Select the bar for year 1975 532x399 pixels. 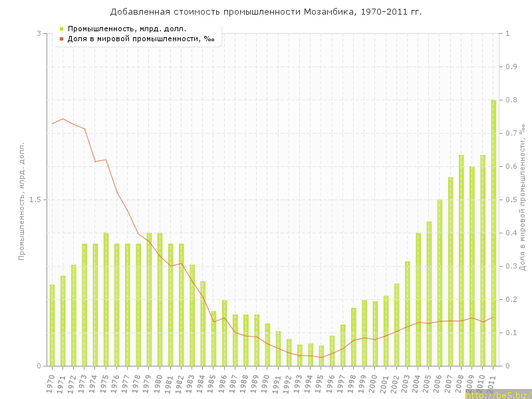[x=106, y=299]
